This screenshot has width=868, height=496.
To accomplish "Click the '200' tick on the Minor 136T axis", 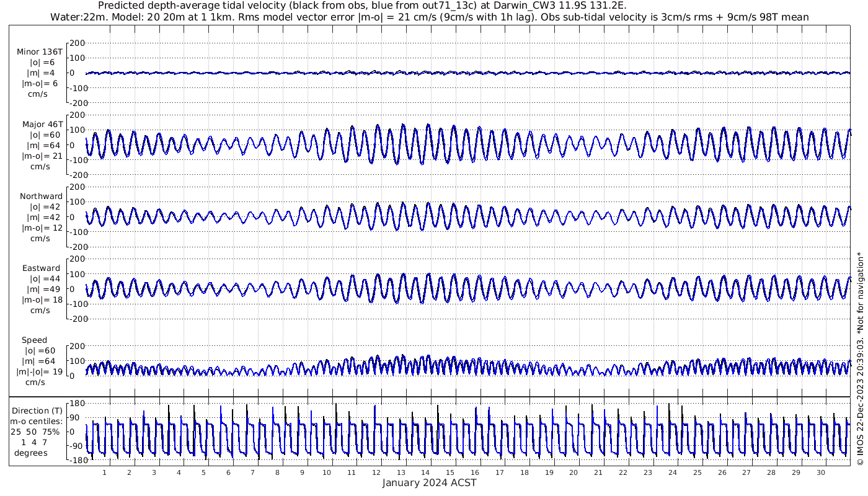I will tap(77, 43).
